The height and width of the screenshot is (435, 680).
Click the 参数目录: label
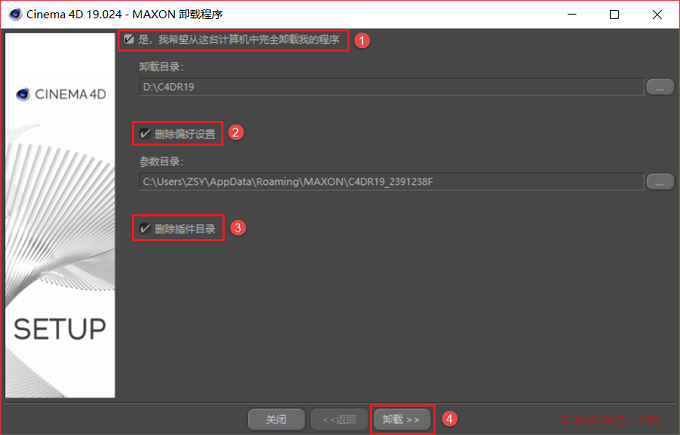pyautogui.click(x=161, y=162)
